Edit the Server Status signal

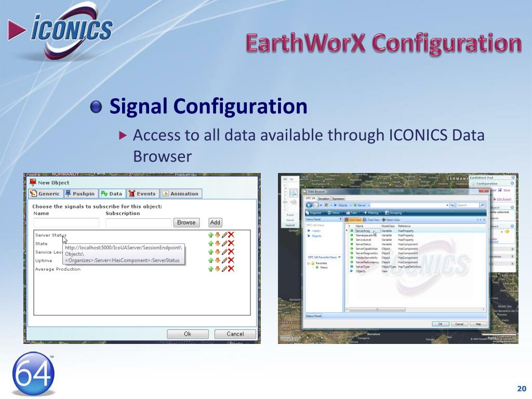click(224, 234)
